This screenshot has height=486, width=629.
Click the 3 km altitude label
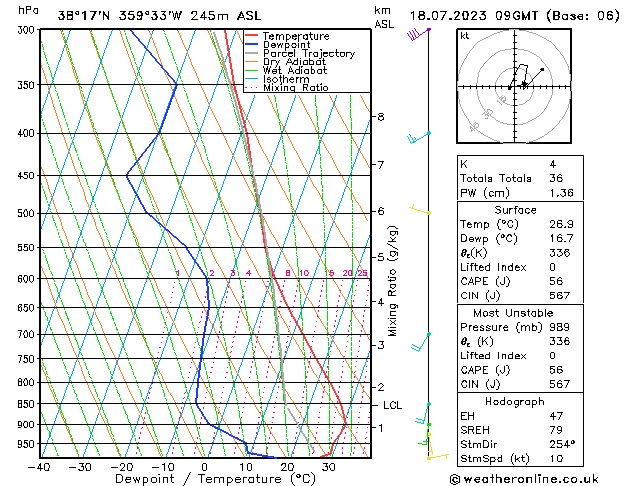click(x=381, y=345)
